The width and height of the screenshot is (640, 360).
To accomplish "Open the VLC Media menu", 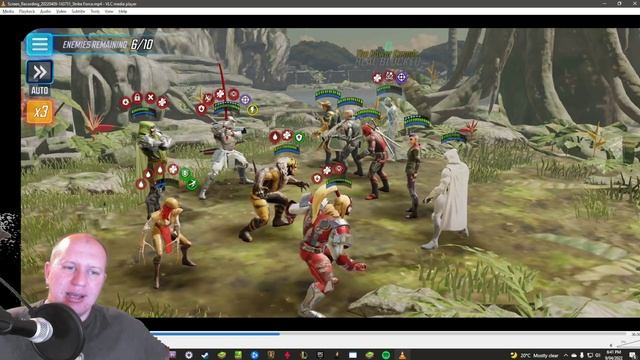I will tap(8, 11).
